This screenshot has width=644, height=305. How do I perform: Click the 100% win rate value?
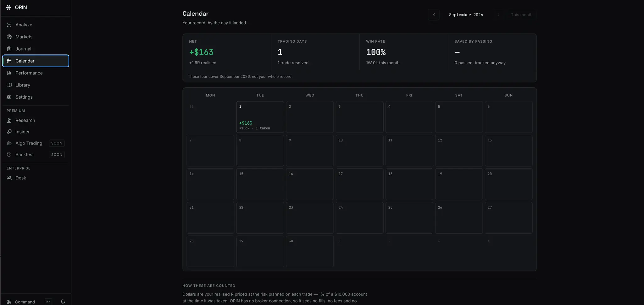pos(376,52)
